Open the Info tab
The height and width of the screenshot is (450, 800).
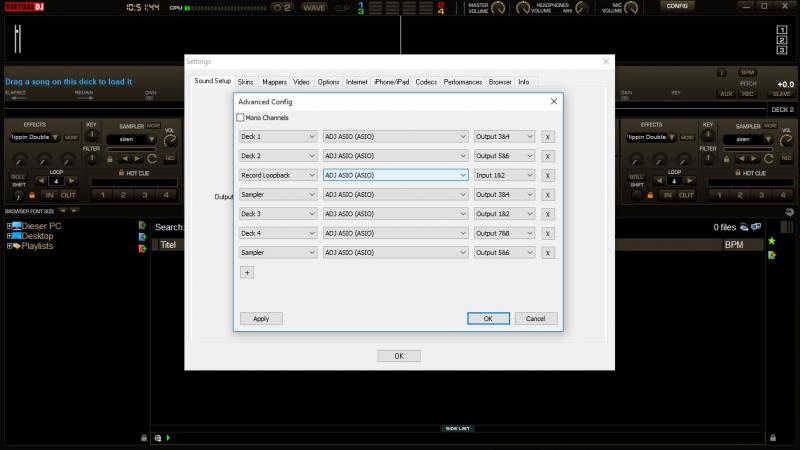[x=523, y=82]
